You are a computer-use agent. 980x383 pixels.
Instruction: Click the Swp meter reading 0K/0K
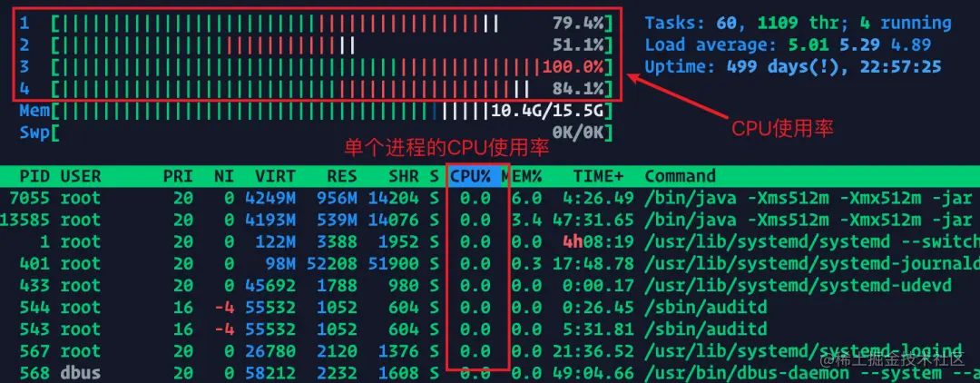316,133
